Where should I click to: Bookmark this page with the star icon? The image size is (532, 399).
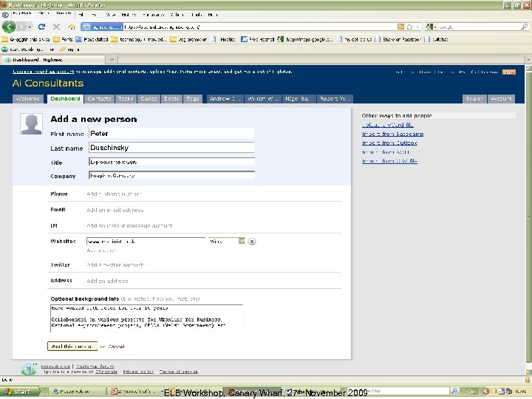click(x=409, y=27)
